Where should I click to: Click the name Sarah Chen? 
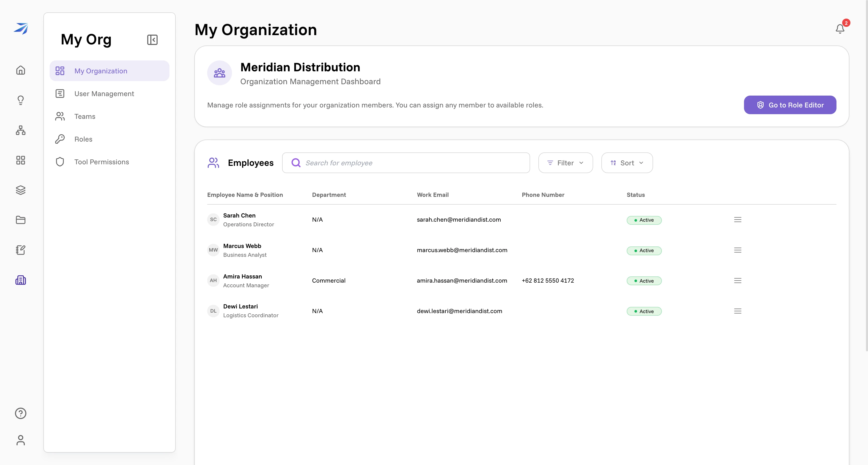click(239, 215)
